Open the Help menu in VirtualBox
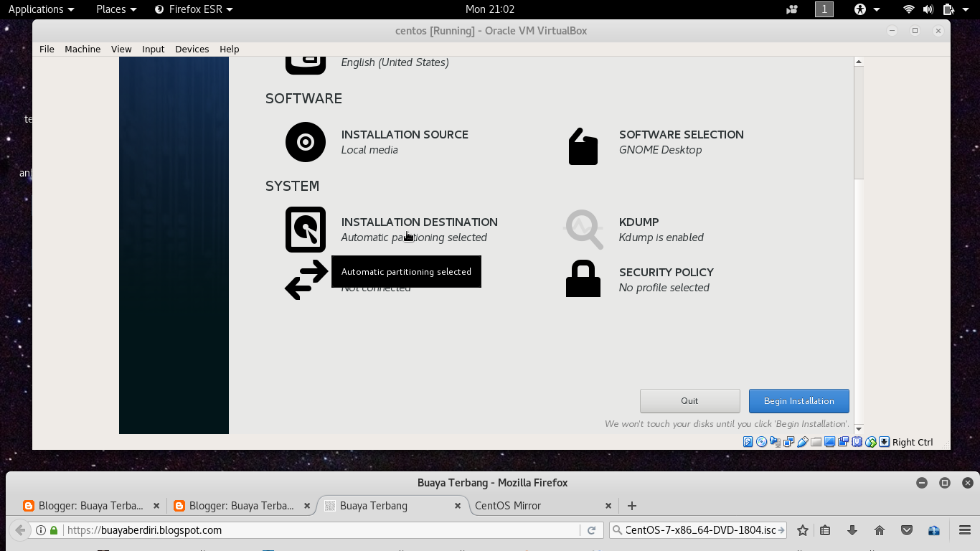 [230, 49]
